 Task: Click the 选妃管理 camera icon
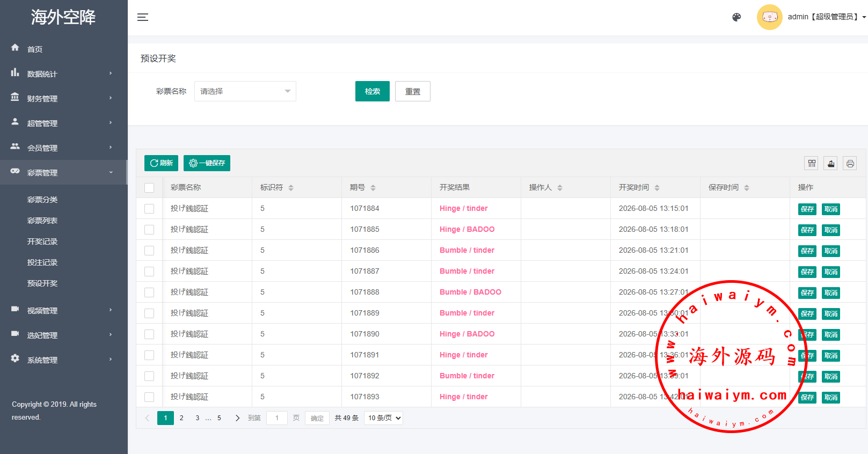click(15, 334)
